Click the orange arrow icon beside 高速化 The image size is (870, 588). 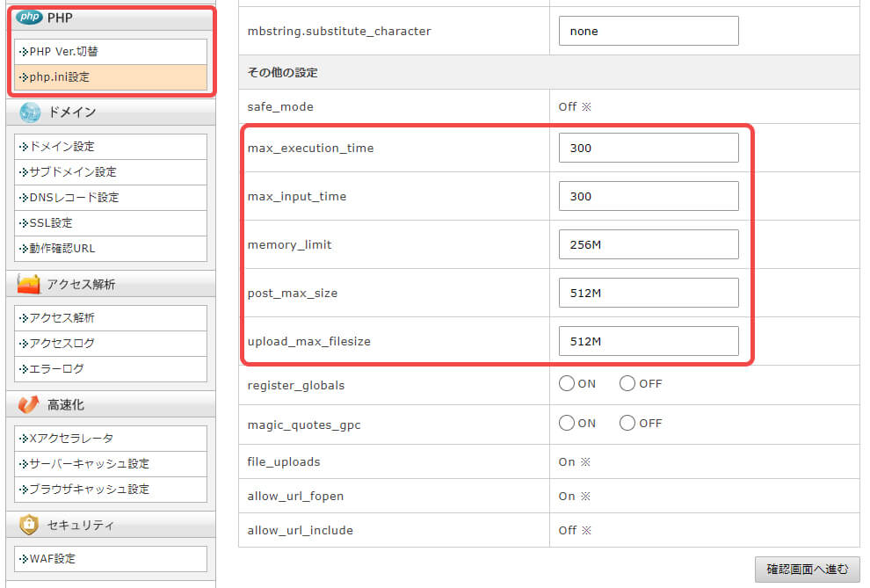point(29,404)
